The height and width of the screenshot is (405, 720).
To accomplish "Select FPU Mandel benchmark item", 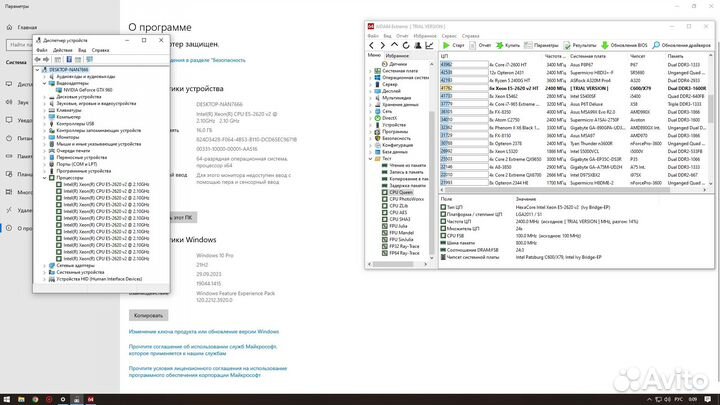I will (x=398, y=233).
